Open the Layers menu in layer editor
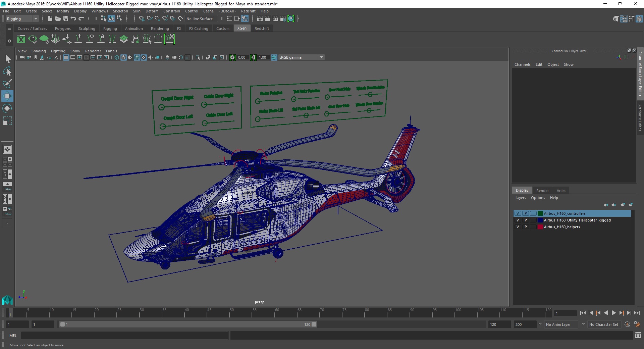This screenshot has height=349, width=644. tap(521, 198)
